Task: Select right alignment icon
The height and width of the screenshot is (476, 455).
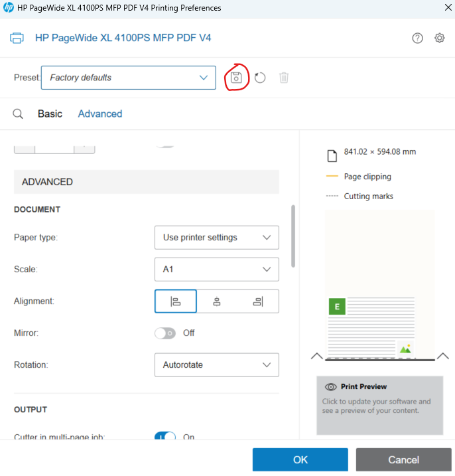Action: tap(258, 301)
